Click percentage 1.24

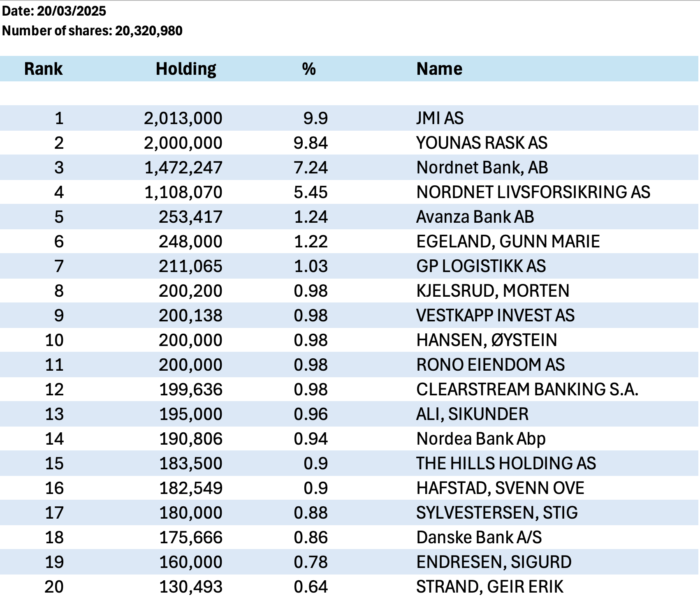[311, 217]
